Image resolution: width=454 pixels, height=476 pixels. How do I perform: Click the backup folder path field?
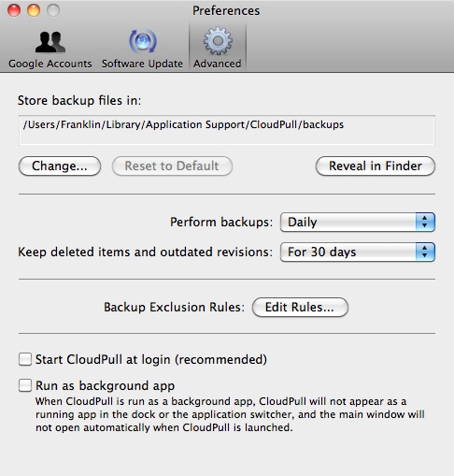[227, 130]
